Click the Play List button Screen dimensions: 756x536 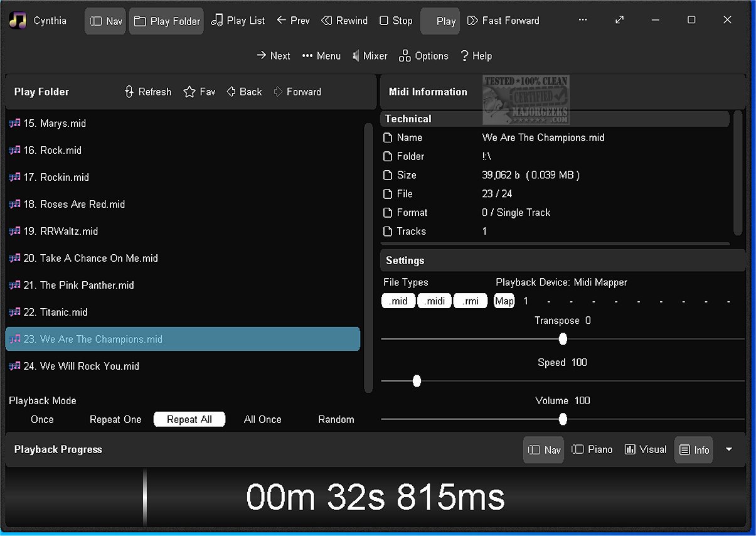238,21
